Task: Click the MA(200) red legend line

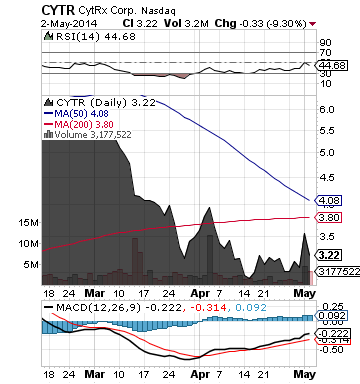Action: [x=48, y=124]
